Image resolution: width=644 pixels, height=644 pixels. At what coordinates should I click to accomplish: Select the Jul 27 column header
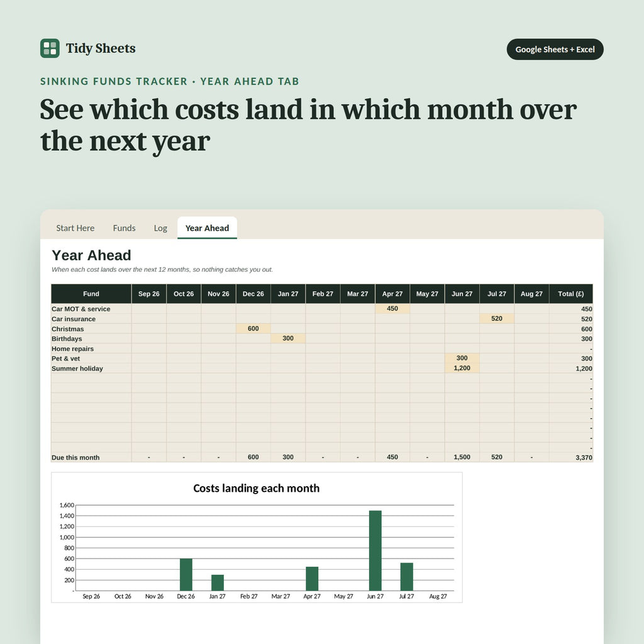(497, 294)
